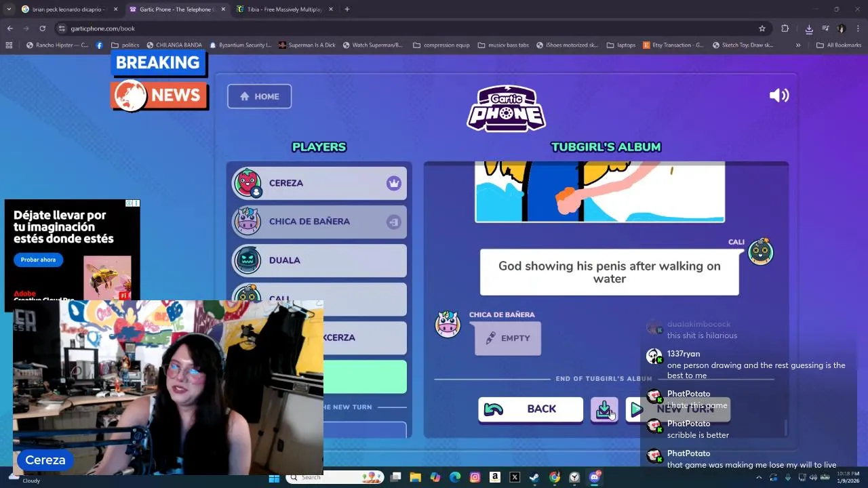Image resolution: width=868 pixels, height=488 pixels.
Task: Open the Cloudy weather widget
Action: tap(23, 478)
